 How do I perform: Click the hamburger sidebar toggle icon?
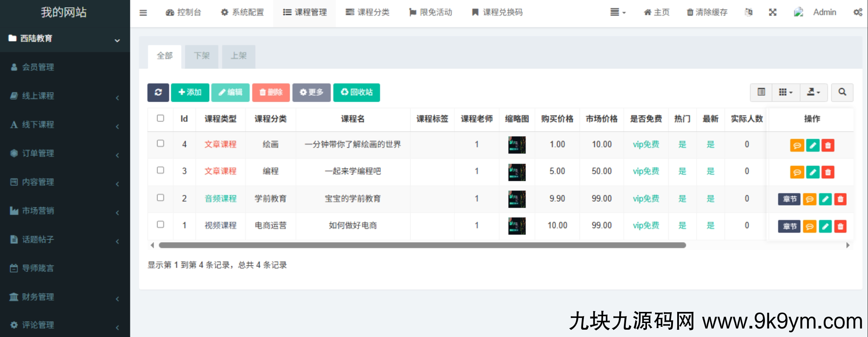click(x=143, y=13)
